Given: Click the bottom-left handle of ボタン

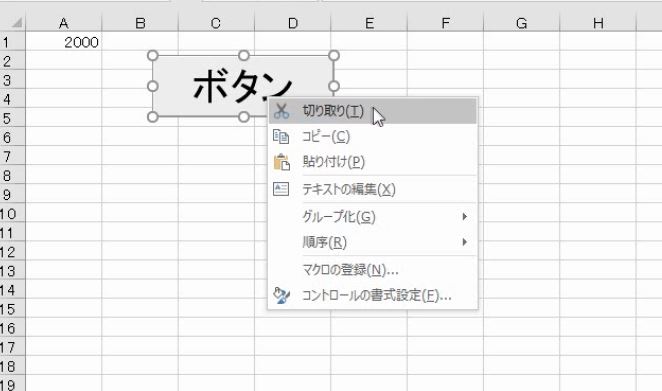Looking at the screenshot, I should 153,117.
